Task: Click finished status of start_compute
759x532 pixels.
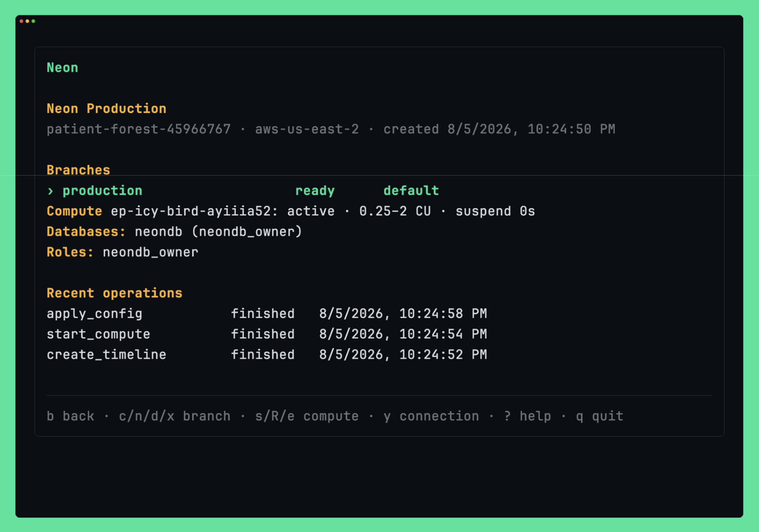Action: pyautogui.click(x=263, y=334)
